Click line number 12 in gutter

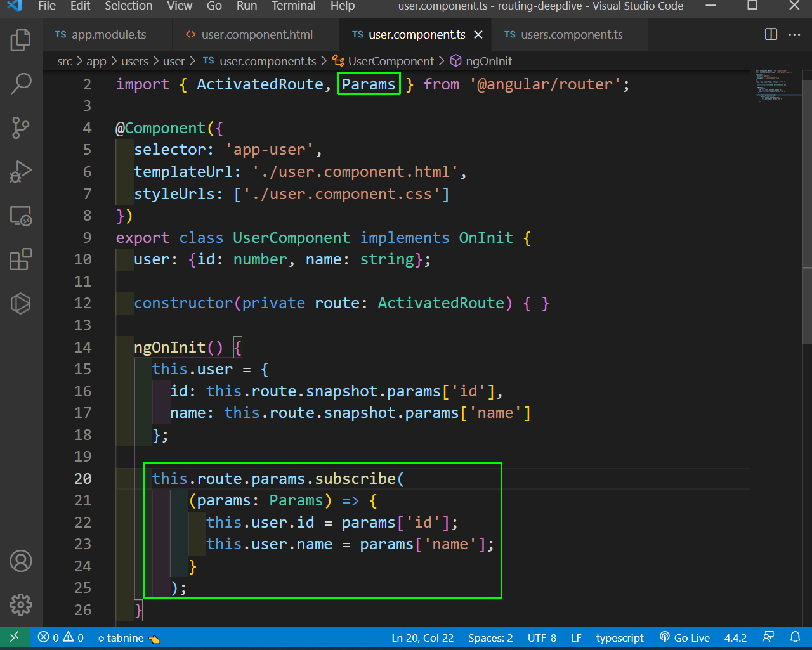point(82,303)
